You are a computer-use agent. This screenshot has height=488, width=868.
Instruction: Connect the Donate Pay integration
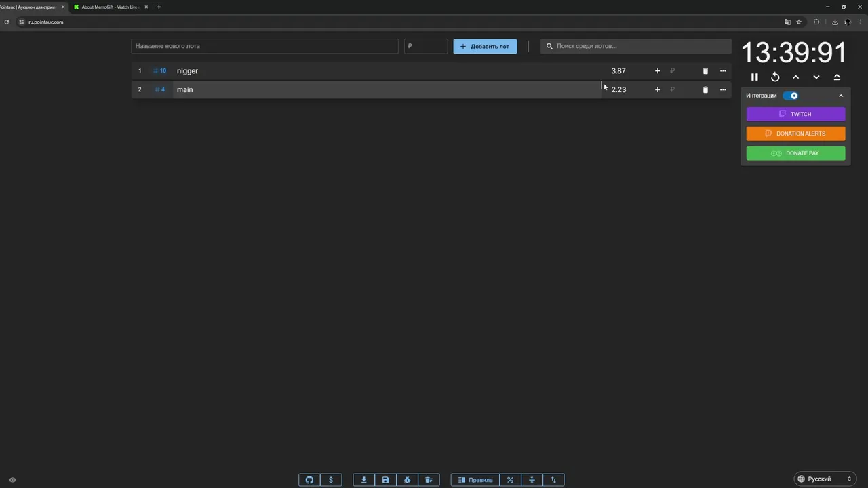point(795,153)
